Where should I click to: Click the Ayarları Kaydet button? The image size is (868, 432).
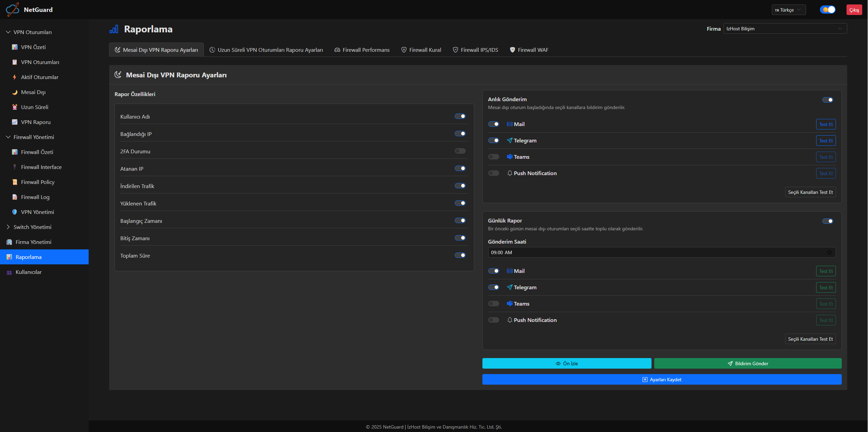tap(661, 380)
